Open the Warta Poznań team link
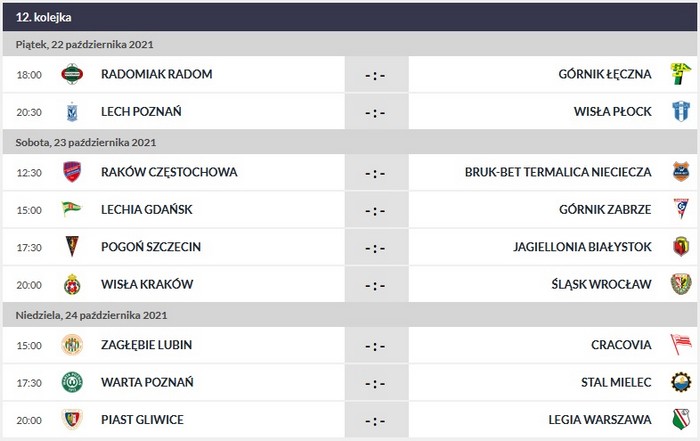 tap(147, 382)
